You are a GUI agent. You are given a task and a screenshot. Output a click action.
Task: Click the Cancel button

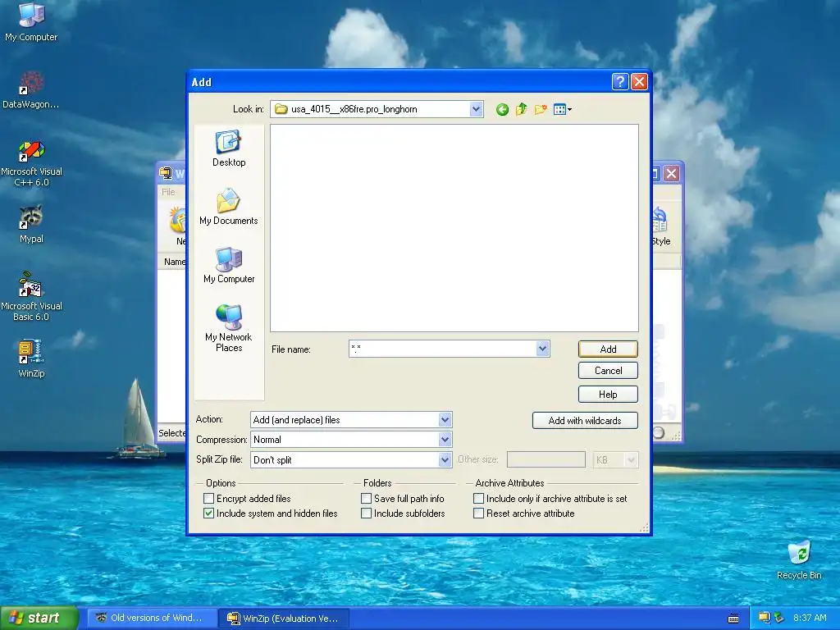pyautogui.click(x=608, y=371)
